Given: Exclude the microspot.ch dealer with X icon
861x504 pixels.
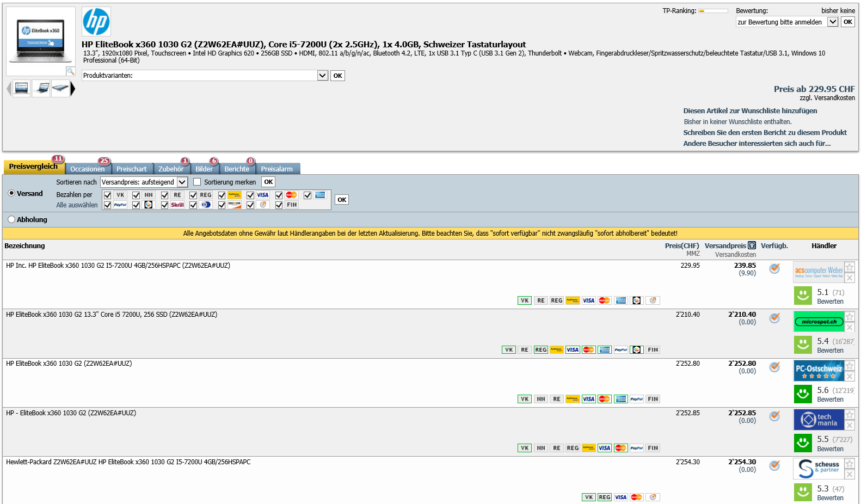Looking at the screenshot, I should pos(850,327).
